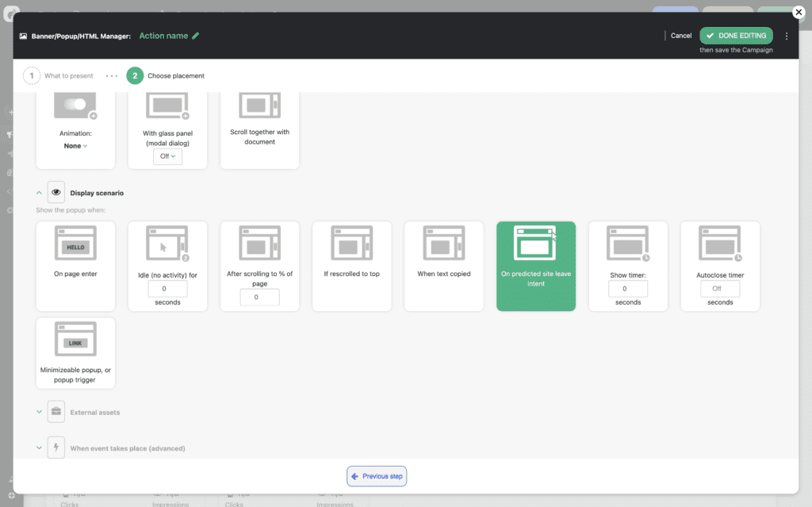Select step 2 Choose placement
Viewport: 812px width, 507px height.
pos(135,76)
